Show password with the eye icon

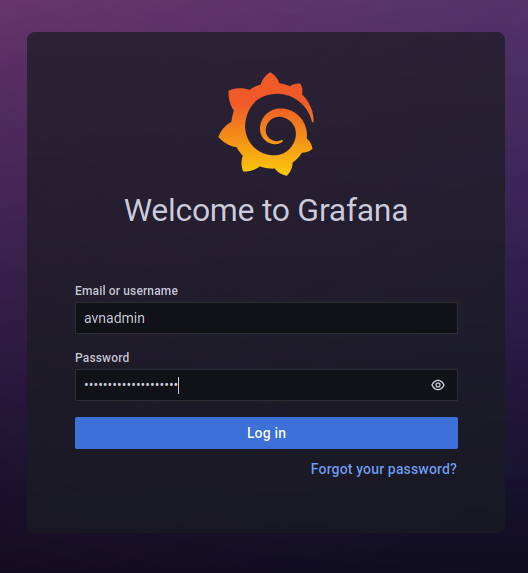(438, 385)
